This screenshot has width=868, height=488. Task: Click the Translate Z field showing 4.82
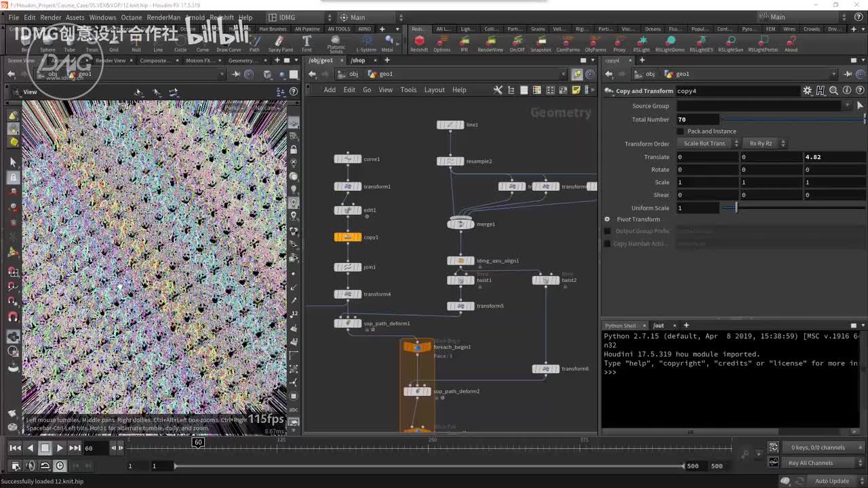pos(833,157)
